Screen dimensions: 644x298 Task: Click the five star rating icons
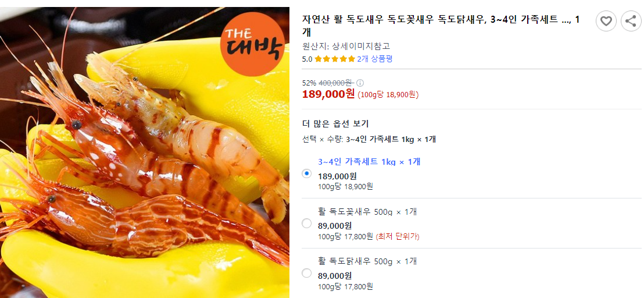click(335, 59)
